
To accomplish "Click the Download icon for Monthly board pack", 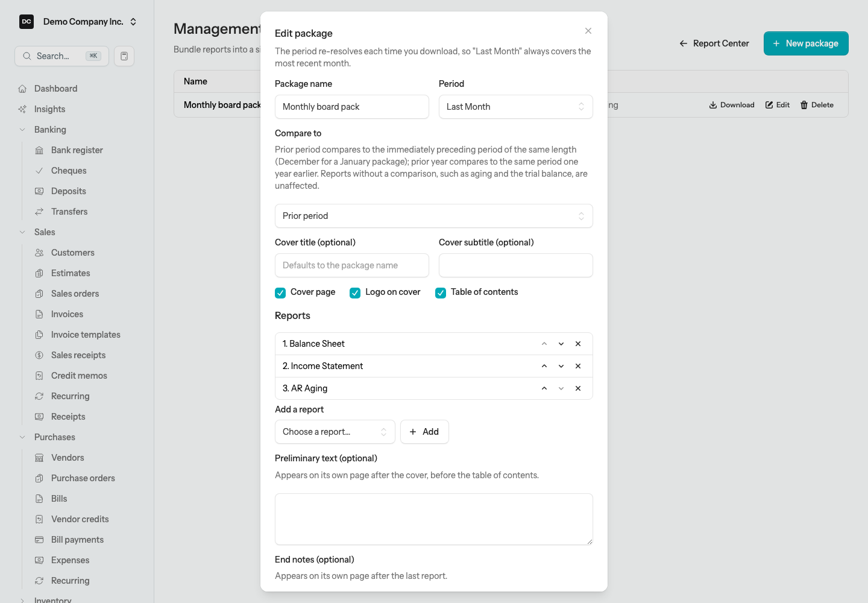I will tap(713, 105).
